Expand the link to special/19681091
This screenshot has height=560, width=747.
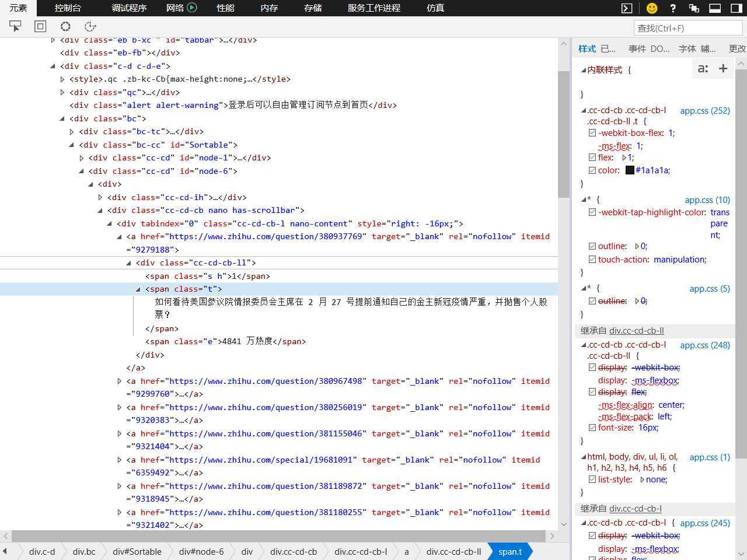click(120, 460)
